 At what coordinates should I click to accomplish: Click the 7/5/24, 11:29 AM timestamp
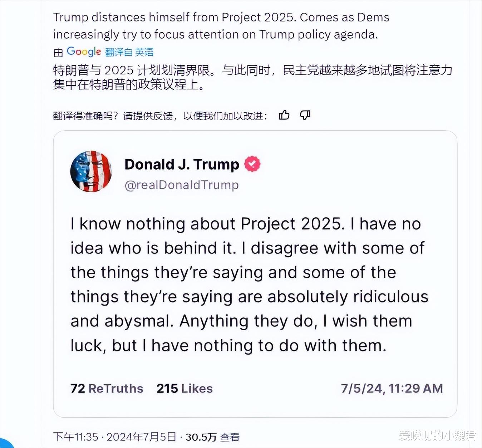pyautogui.click(x=392, y=388)
